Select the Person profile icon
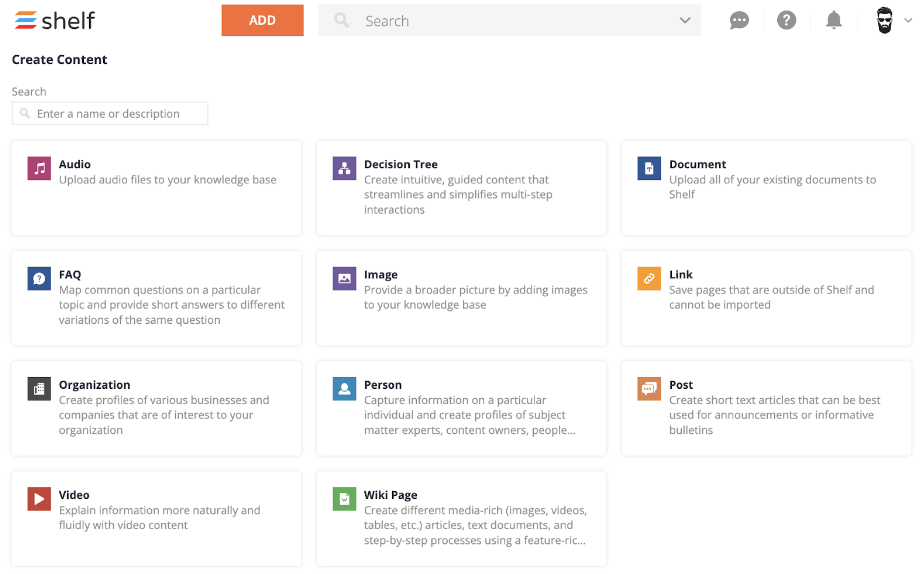Screen dimensions: 922x574 [x=344, y=389]
